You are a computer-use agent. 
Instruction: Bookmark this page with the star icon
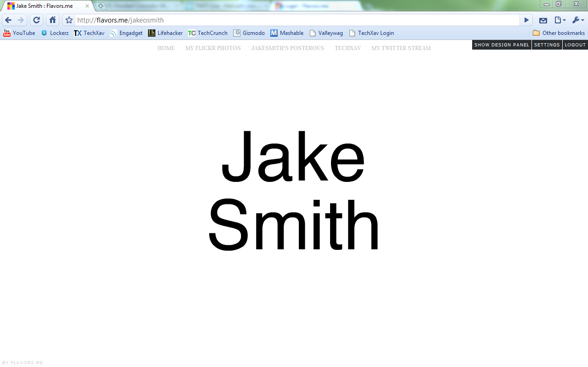[x=69, y=20]
